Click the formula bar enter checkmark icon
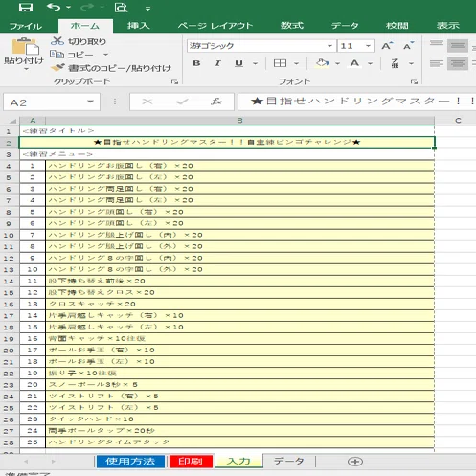 point(182,102)
